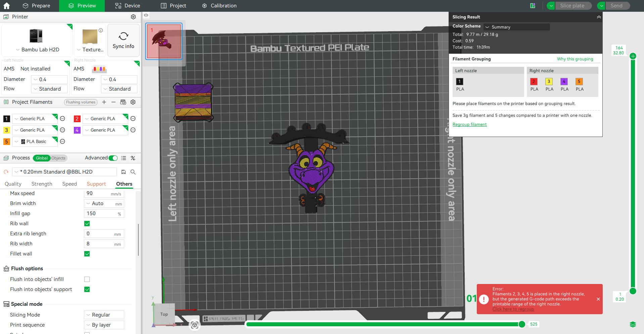Open filament 4 options icon

tap(133, 130)
